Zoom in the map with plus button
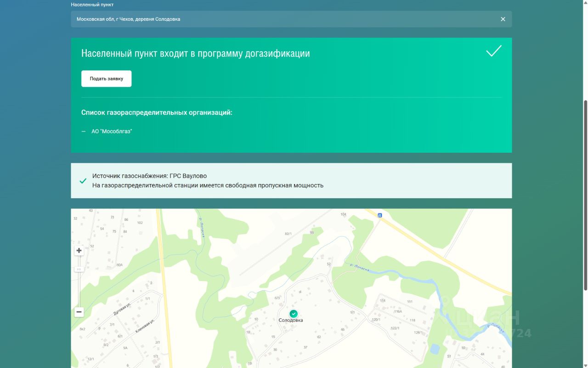The width and height of the screenshot is (588, 368). tap(79, 251)
